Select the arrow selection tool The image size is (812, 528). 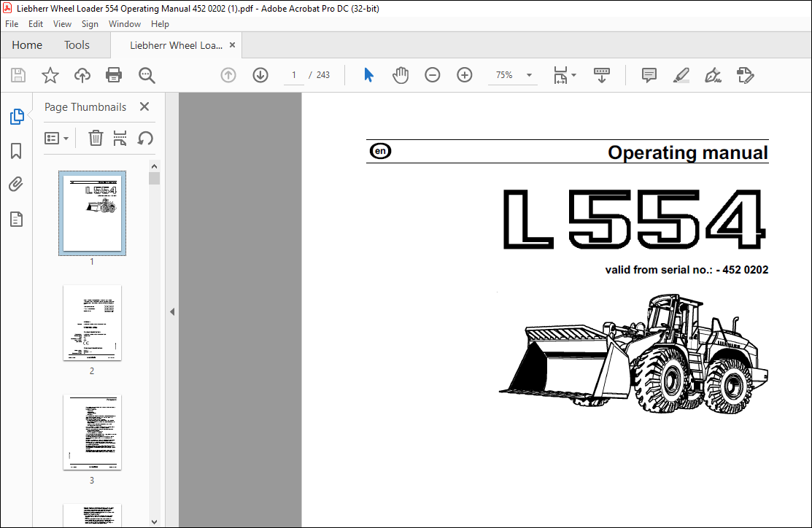(368, 75)
